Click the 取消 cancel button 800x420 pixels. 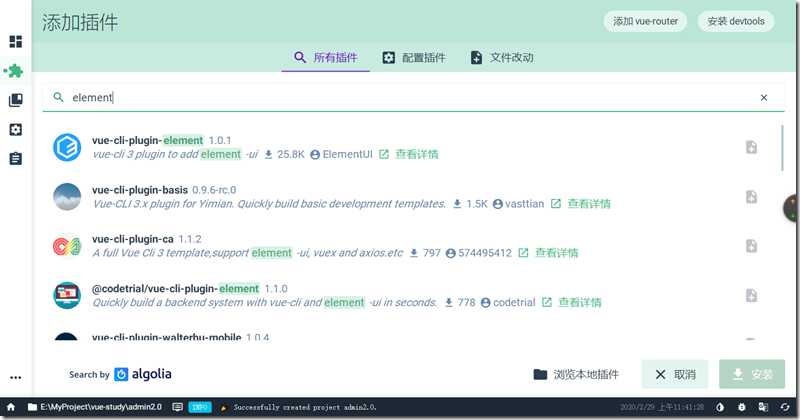point(675,375)
